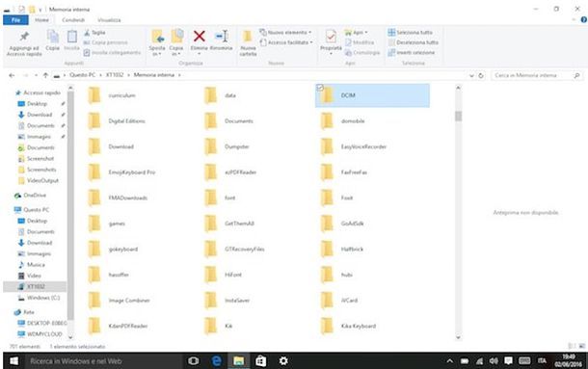Go up one level with up arrow

click(45, 75)
